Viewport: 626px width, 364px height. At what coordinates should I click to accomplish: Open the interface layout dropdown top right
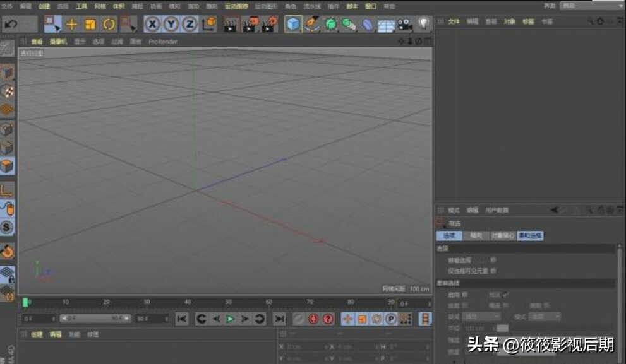[592, 6]
